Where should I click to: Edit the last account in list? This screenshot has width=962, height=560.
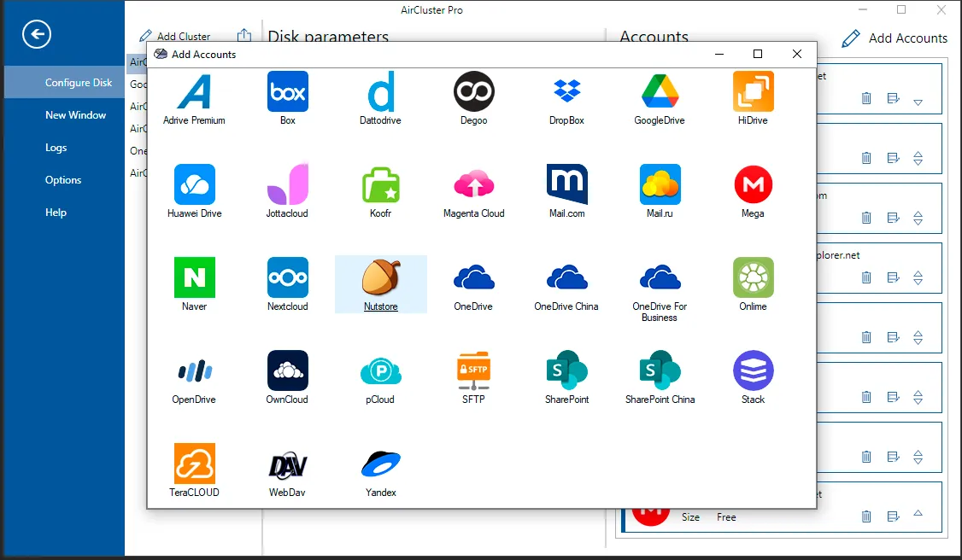coord(894,516)
